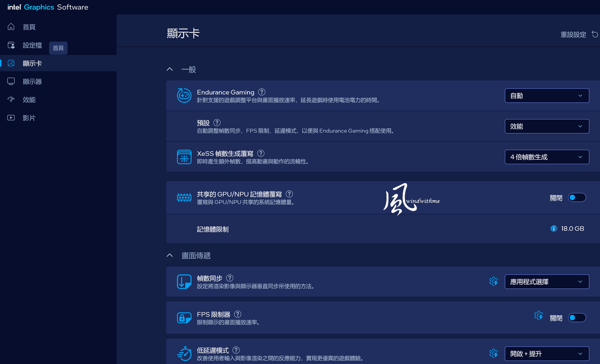Click the XeSS 幀數生成覆寫 snowflake icon
600x364 pixels.
click(x=184, y=157)
